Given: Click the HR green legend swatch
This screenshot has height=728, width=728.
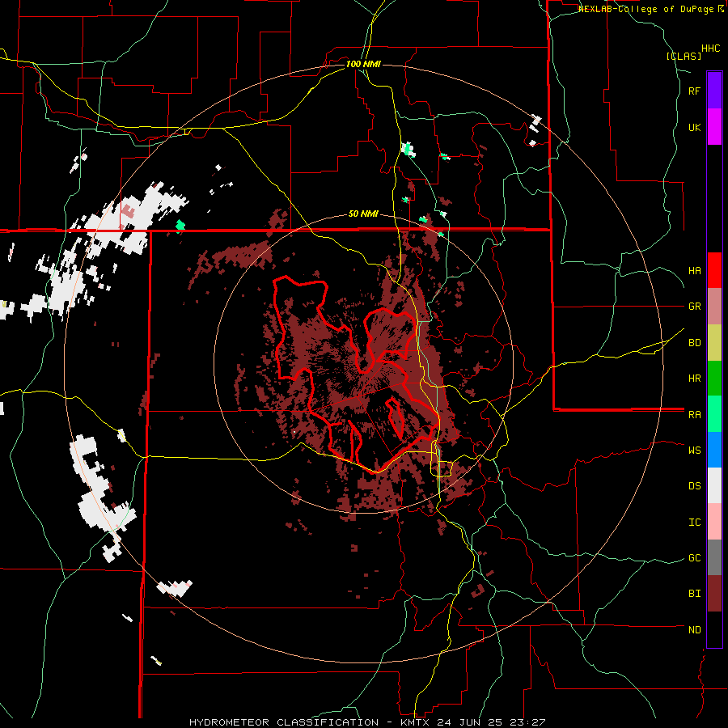Looking at the screenshot, I should tap(714, 379).
